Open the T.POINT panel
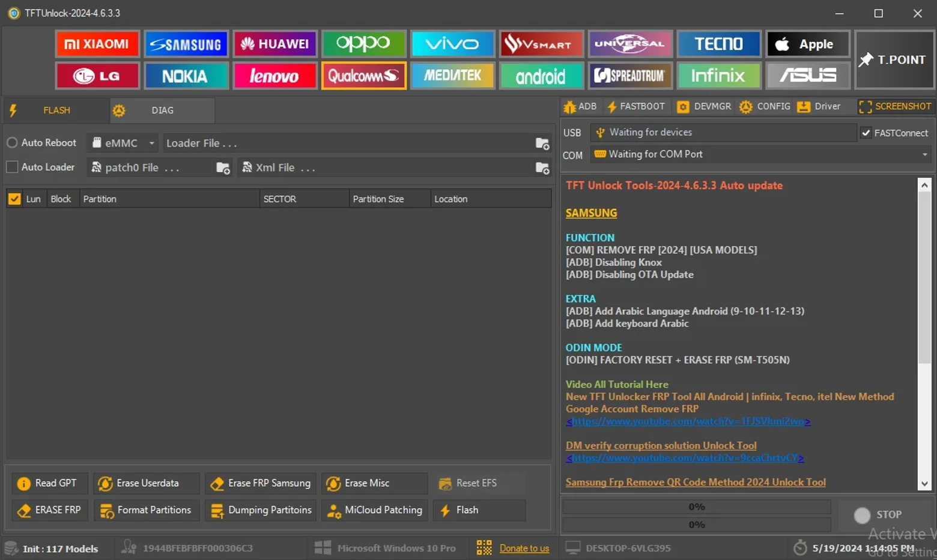The width and height of the screenshot is (937, 560). pyautogui.click(x=894, y=60)
